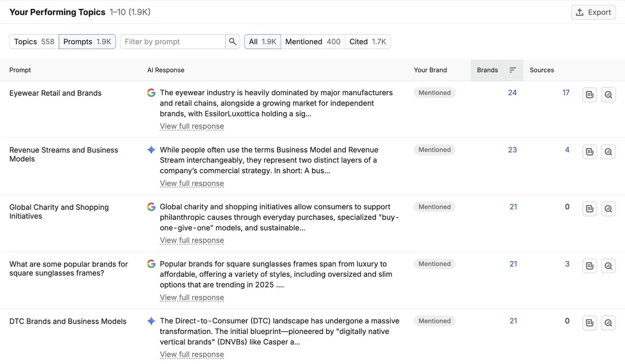
Task: Click the prompt 'Eyewear Retail and Brands'
Action: tap(55, 93)
